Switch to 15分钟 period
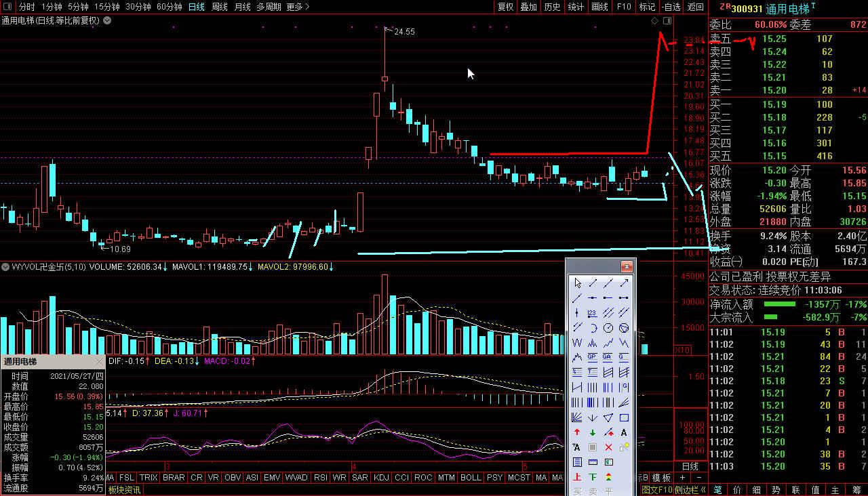Viewport: 868px width, 496px height. tap(106, 7)
